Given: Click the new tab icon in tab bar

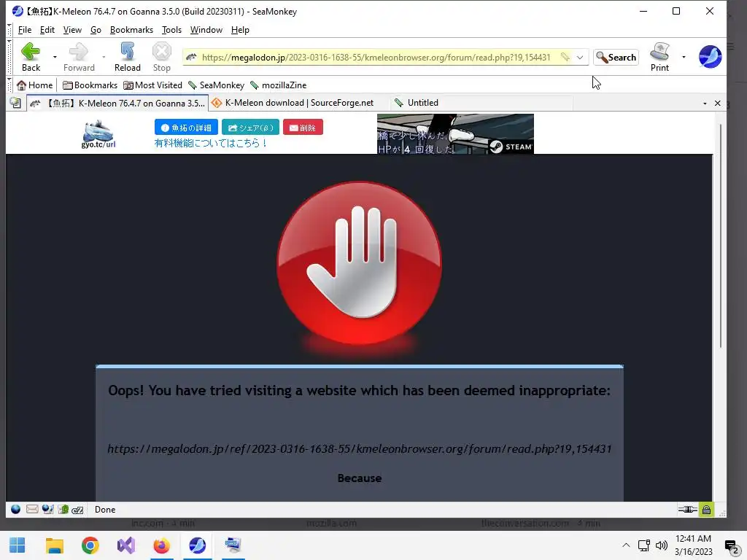Looking at the screenshot, I should tap(15, 103).
